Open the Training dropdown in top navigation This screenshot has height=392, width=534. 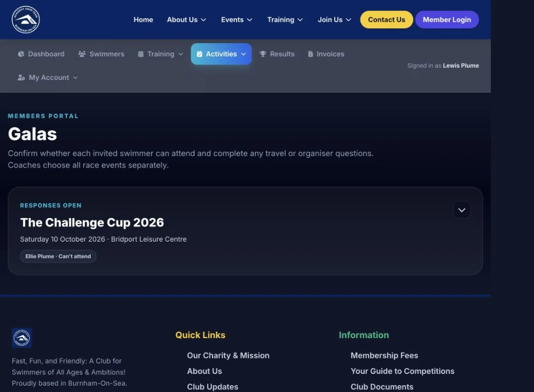click(x=285, y=20)
